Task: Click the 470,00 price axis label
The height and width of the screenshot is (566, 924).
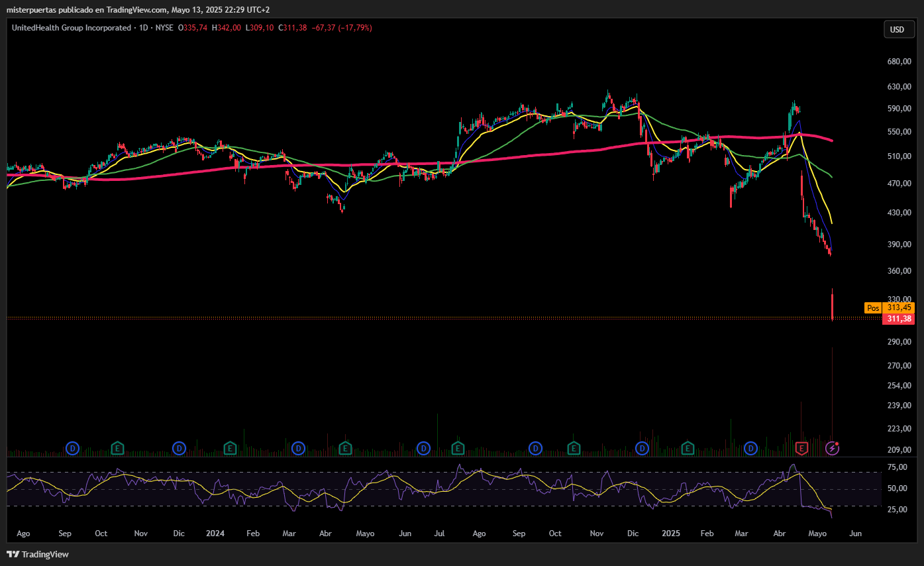Action: coord(899,184)
